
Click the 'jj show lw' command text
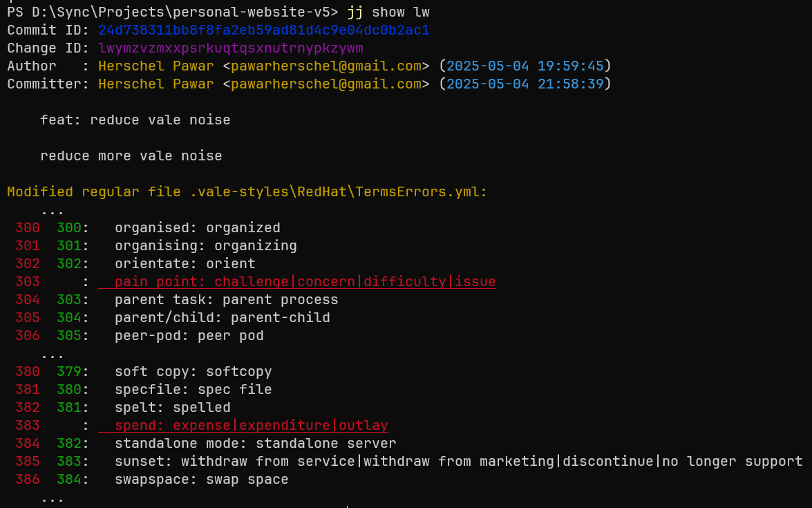point(388,12)
